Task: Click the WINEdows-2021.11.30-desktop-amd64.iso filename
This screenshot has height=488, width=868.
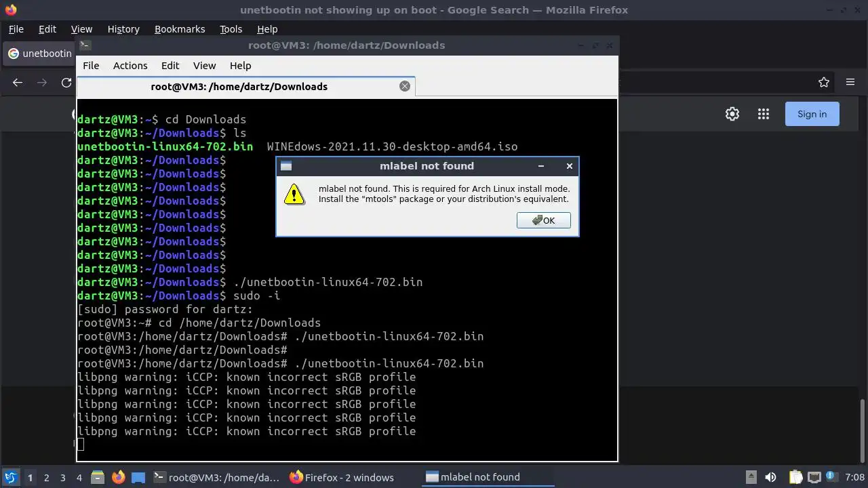Action: (x=392, y=146)
